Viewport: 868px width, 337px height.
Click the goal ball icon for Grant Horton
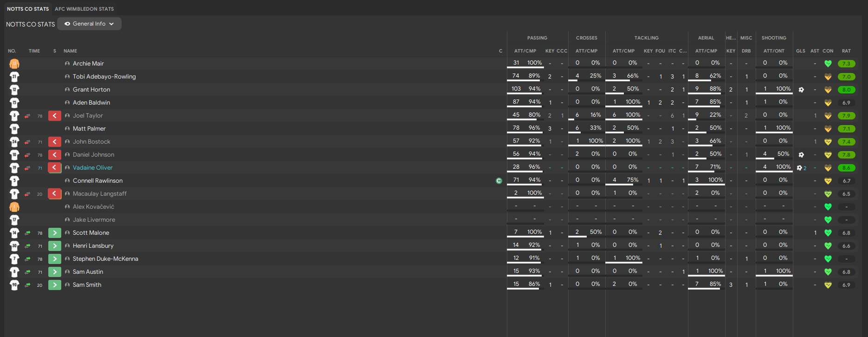tap(801, 90)
